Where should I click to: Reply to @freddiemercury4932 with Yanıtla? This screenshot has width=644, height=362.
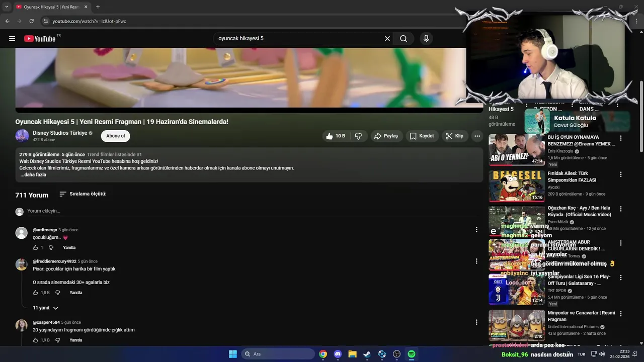[x=76, y=292]
